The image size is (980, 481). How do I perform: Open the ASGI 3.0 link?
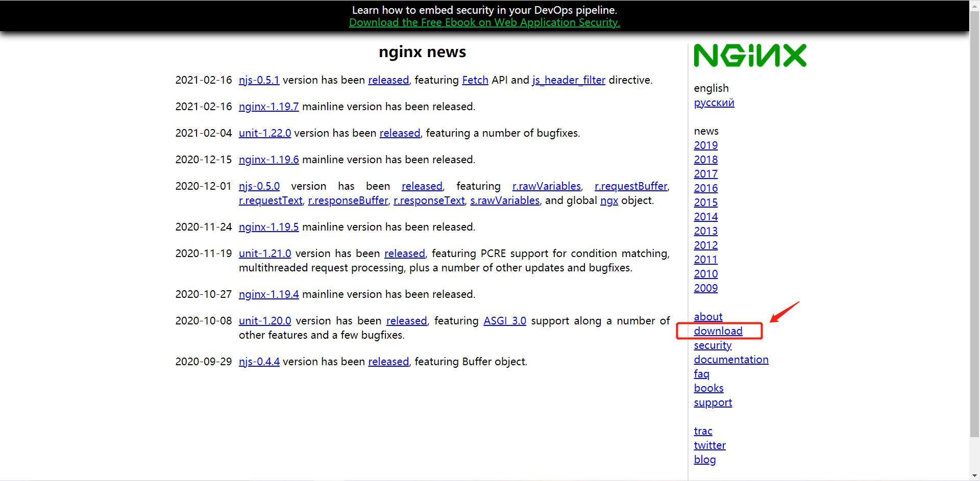pos(505,321)
